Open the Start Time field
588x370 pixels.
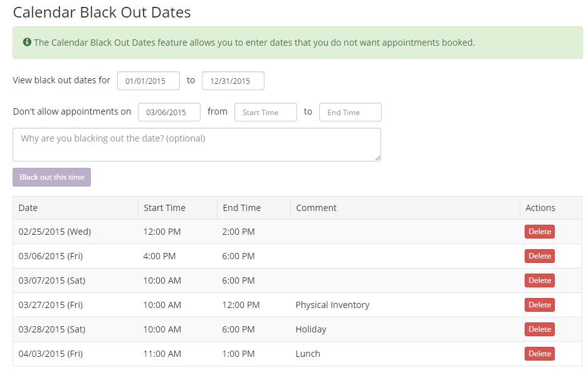tap(266, 112)
